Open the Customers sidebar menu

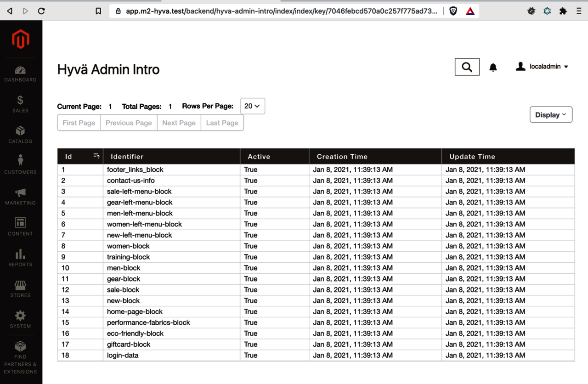pyautogui.click(x=20, y=165)
